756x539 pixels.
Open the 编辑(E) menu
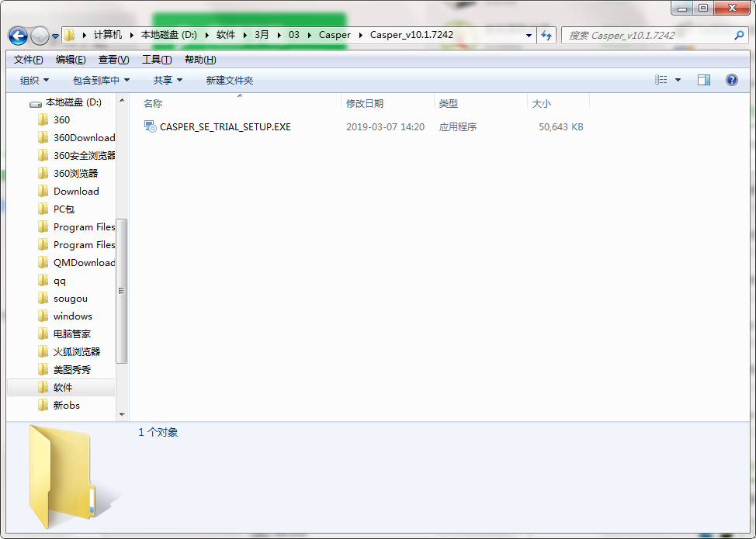[71, 60]
